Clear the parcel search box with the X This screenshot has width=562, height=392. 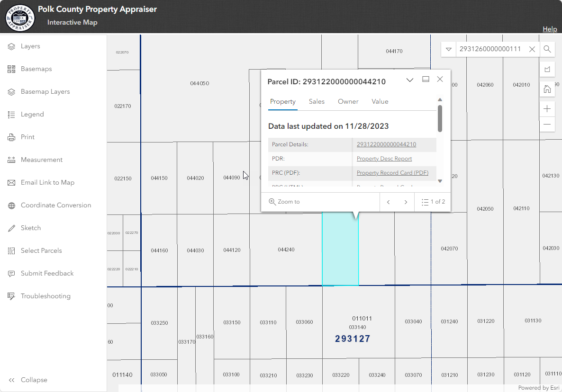tap(532, 49)
